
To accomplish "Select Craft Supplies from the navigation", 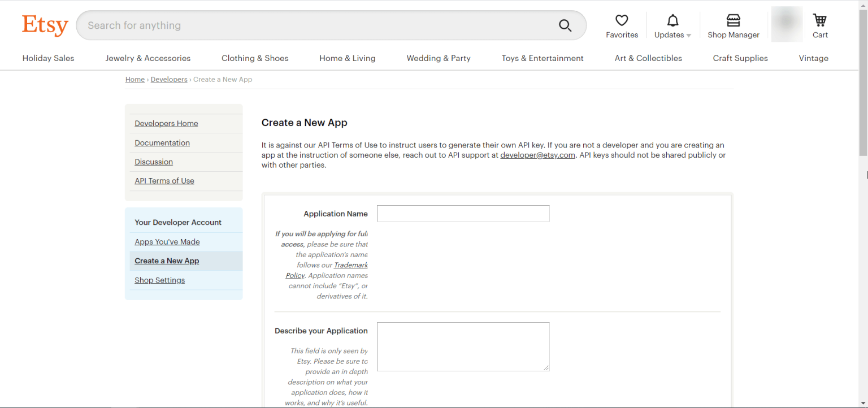I will [x=740, y=58].
